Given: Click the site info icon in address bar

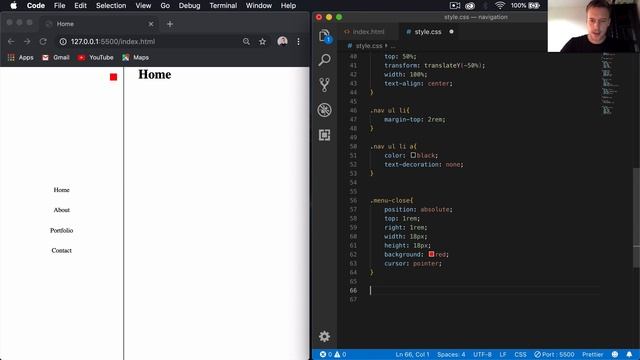Looking at the screenshot, I should coord(63,42).
